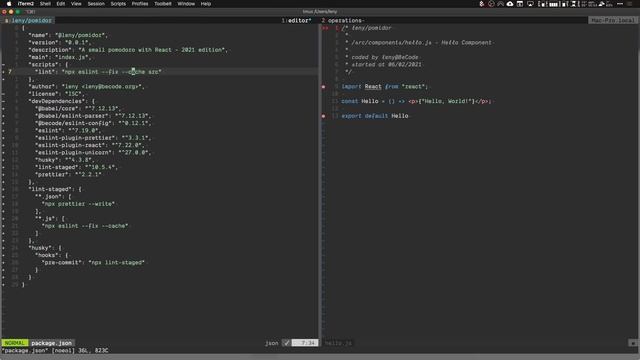Click the checkmark lint status icon in the status line

[286, 343]
